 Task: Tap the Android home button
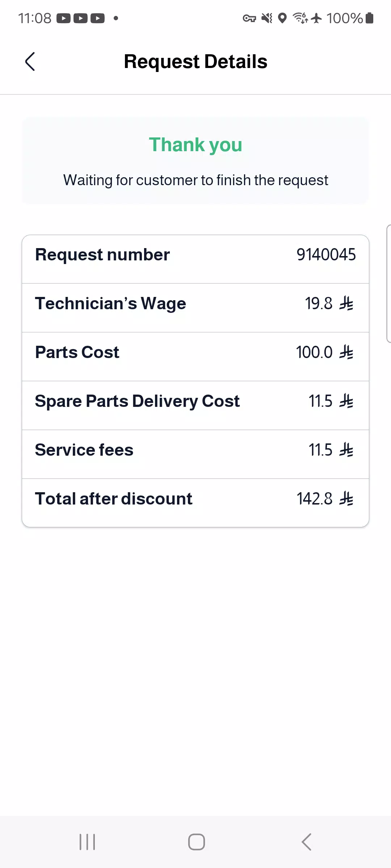[x=196, y=842]
